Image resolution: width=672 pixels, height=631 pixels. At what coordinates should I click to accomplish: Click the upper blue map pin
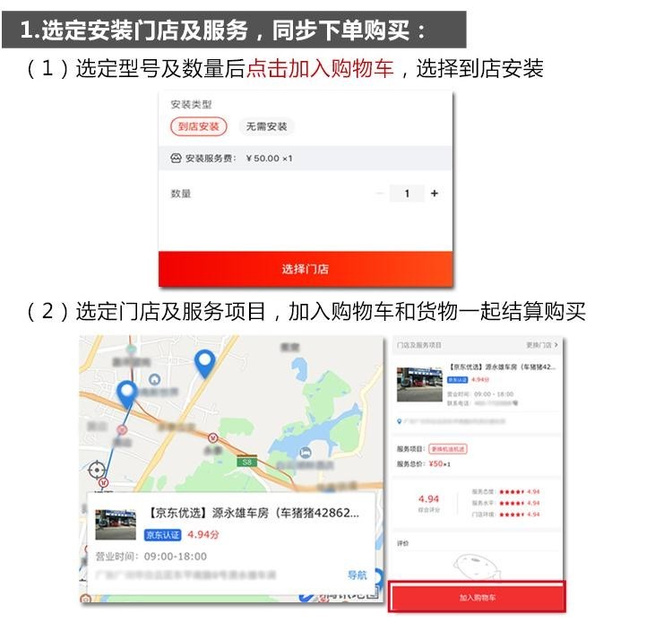(205, 364)
